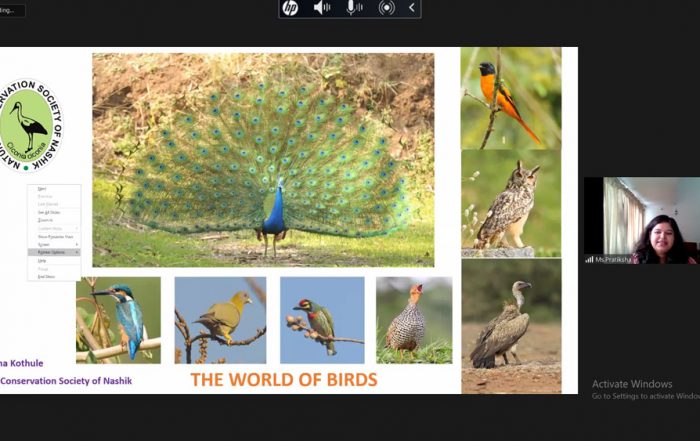Toggle the speaker audio icon

321,8
